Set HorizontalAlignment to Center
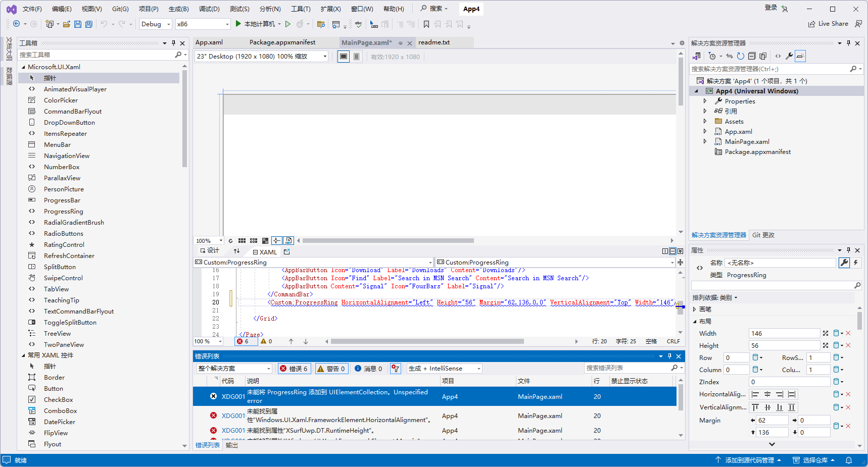 click(x=767, y=394)
